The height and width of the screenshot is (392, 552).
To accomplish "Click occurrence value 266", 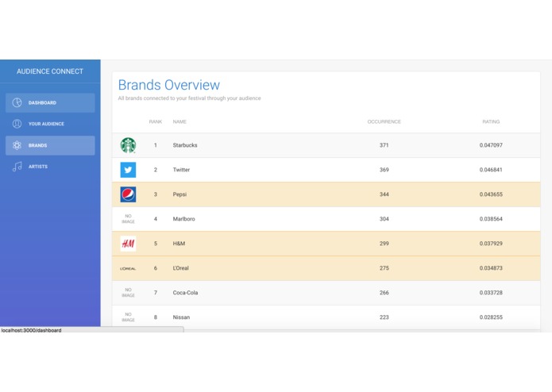I will pyautogui.click(x=384, y=293).
